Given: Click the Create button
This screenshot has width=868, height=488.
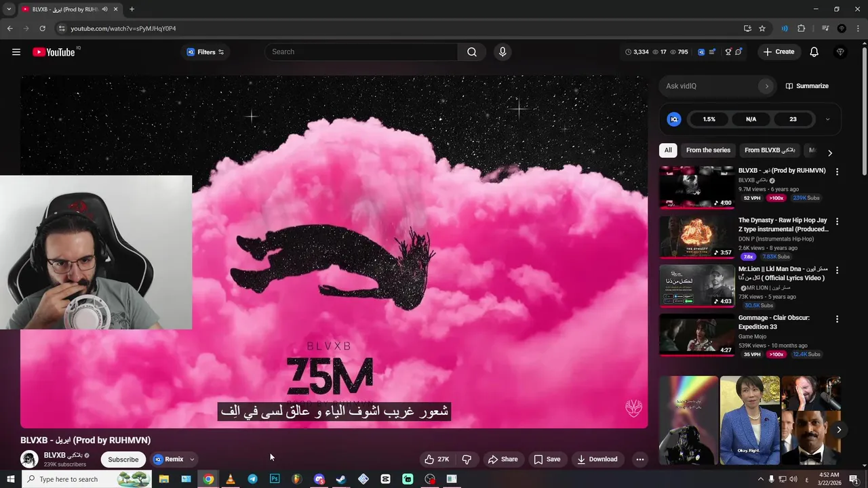Looking at the screenshot, I should (x=779, y=52).
